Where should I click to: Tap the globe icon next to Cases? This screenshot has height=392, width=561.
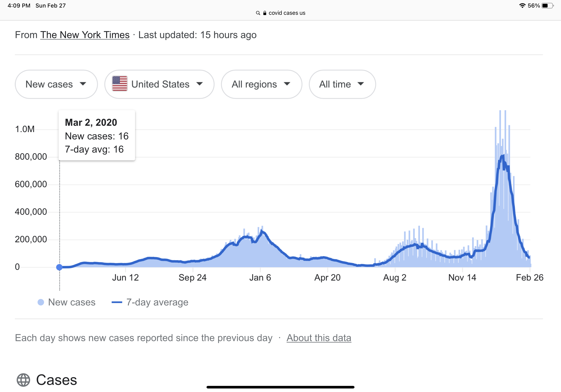[23, 380]
